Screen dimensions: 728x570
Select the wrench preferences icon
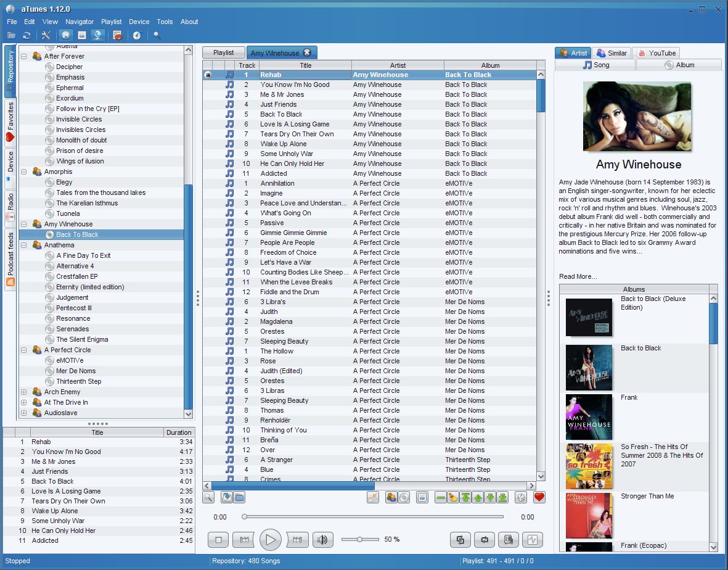click(x=46, y=35)
